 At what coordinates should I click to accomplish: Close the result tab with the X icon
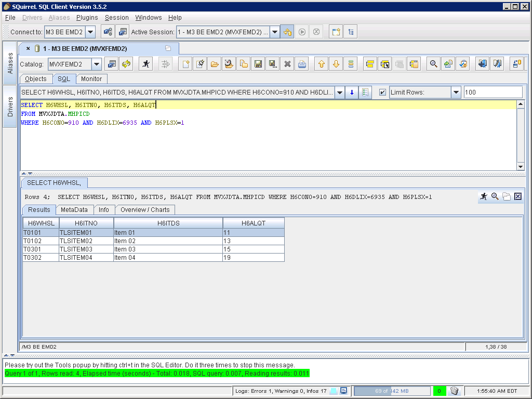pos(517,196)
